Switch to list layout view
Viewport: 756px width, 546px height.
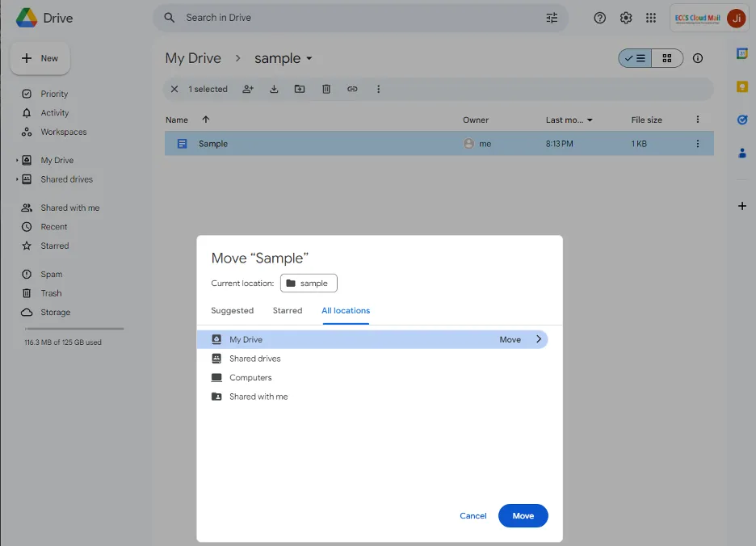click(x=635, y=58)
